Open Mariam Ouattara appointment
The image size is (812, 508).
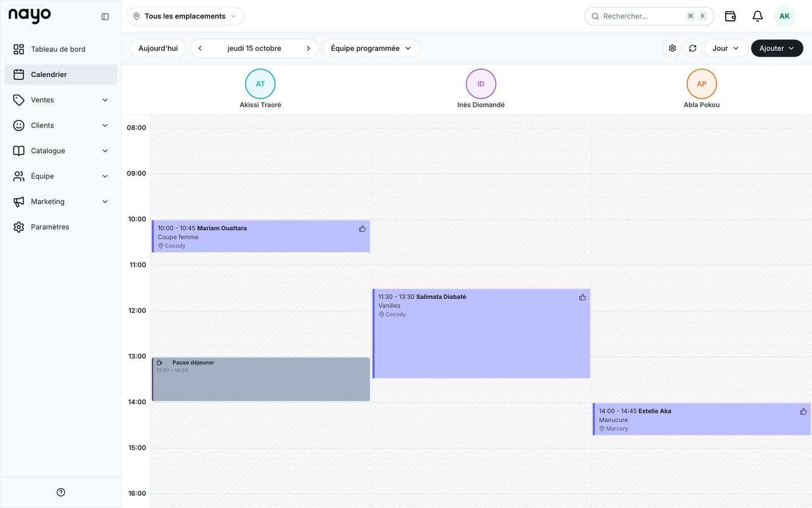[x=261, y=236]
